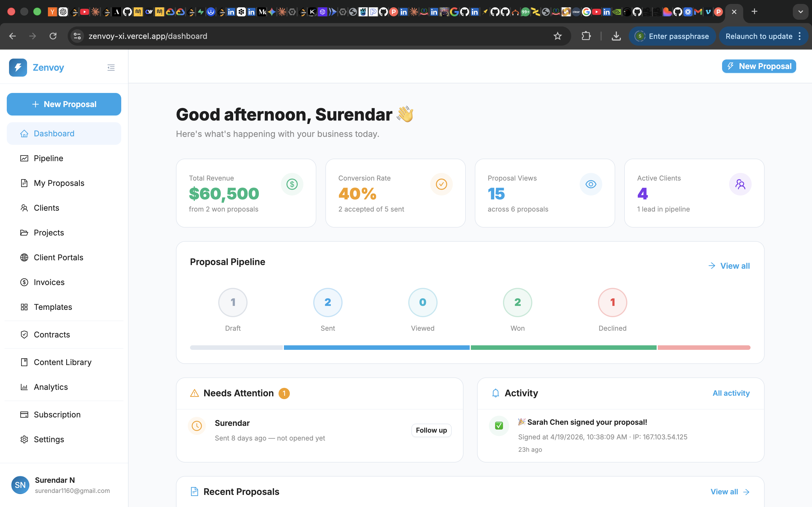Image resolution: width=812 pixels, height=507 pixels.
Task: Click the Won count circle in pipeline
Action: click(517, 303)
